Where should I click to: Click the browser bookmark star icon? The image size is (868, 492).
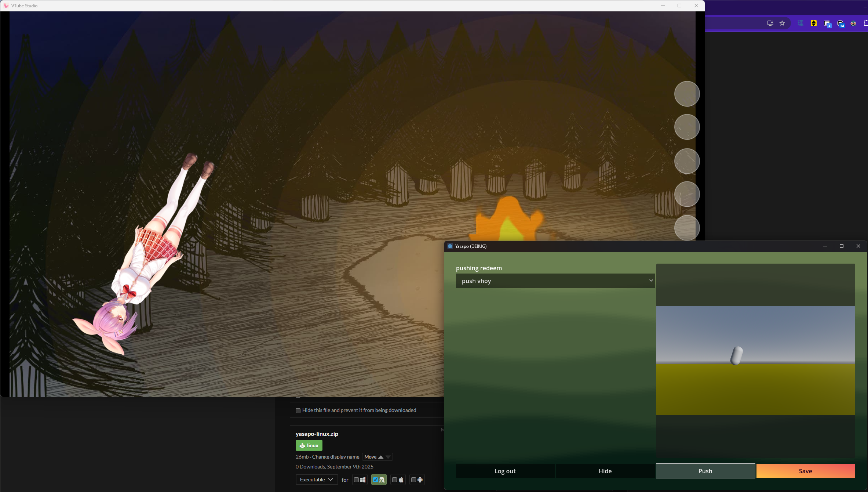pyautogui.click(x=782, y=23)
